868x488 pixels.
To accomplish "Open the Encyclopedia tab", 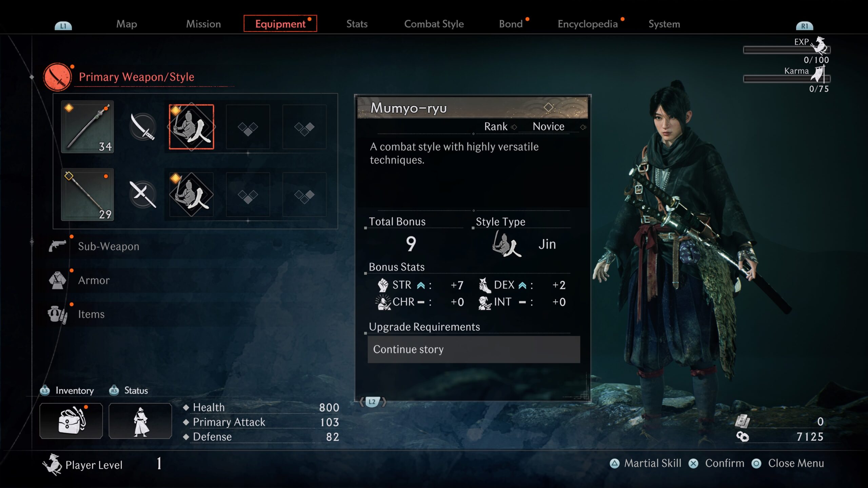I will click(x=588, y=24).
